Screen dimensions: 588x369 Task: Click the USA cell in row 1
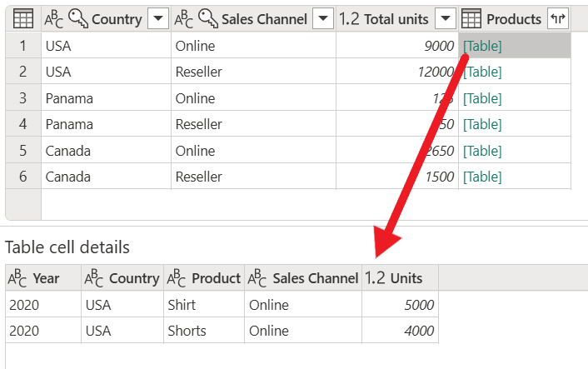click(x=106, y=46)
